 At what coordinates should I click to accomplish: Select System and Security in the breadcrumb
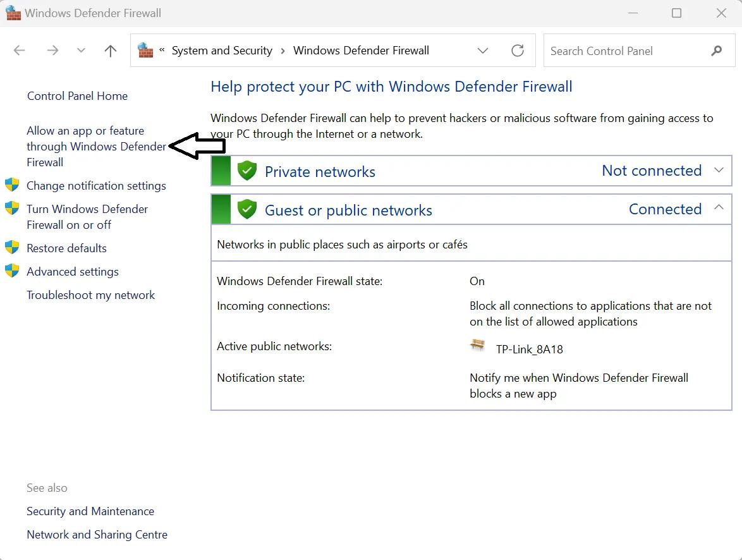pos(222,50)
